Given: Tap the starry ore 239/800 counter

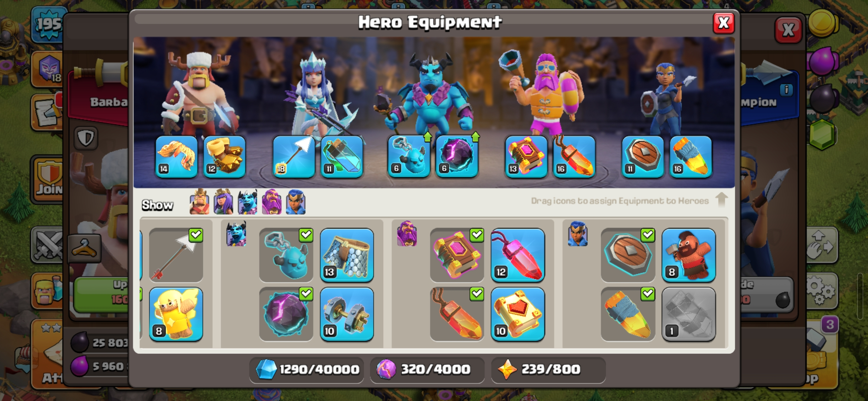Looking at the screenshot, I should coord(548,369).
